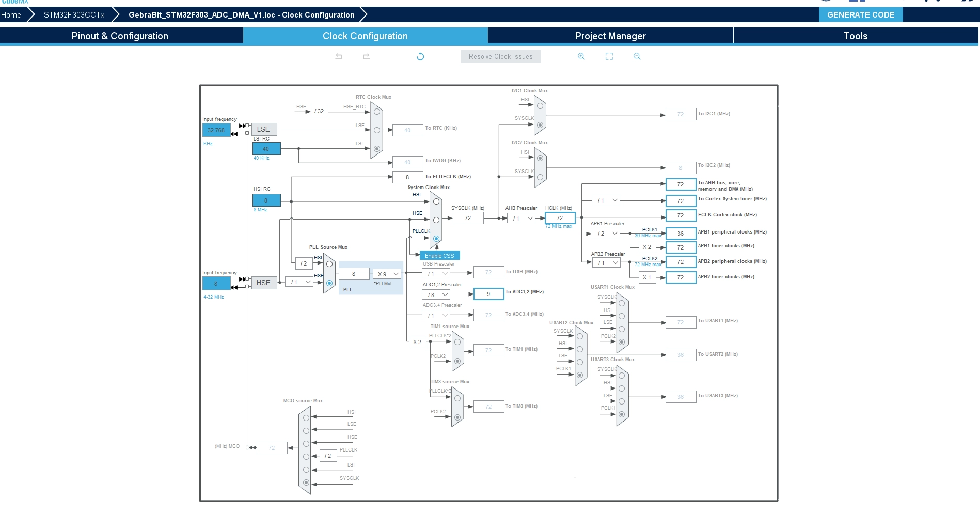This screenshot has width=980, height=513.
Task: Click Enable CSS button
Action: coord(439,256)
